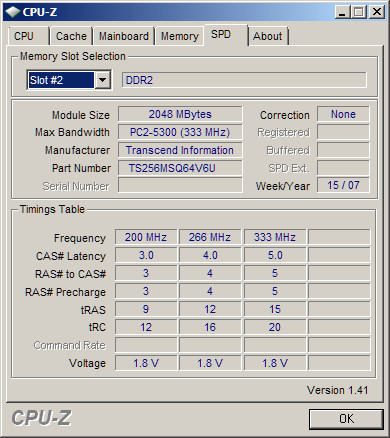Click the 1.8 V voltage under 200 MHz
390x438 pixels.
click(x=146, y=363)
